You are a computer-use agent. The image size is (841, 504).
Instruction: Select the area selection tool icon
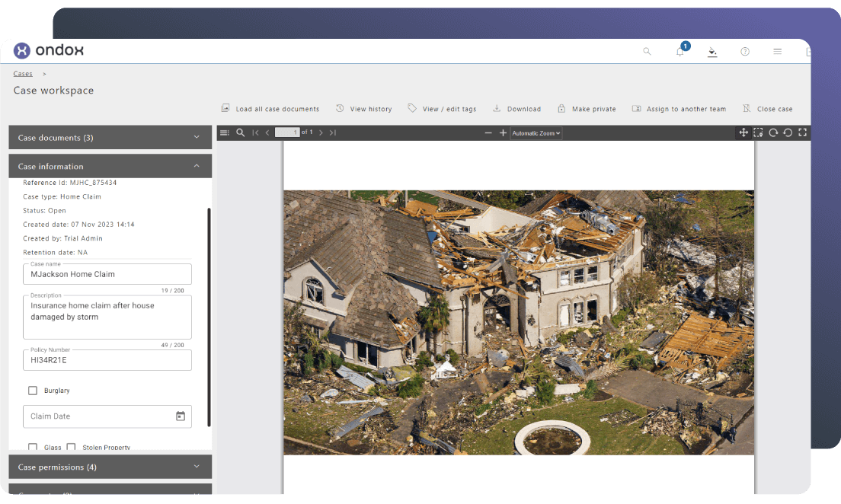(x=758, y=132)
